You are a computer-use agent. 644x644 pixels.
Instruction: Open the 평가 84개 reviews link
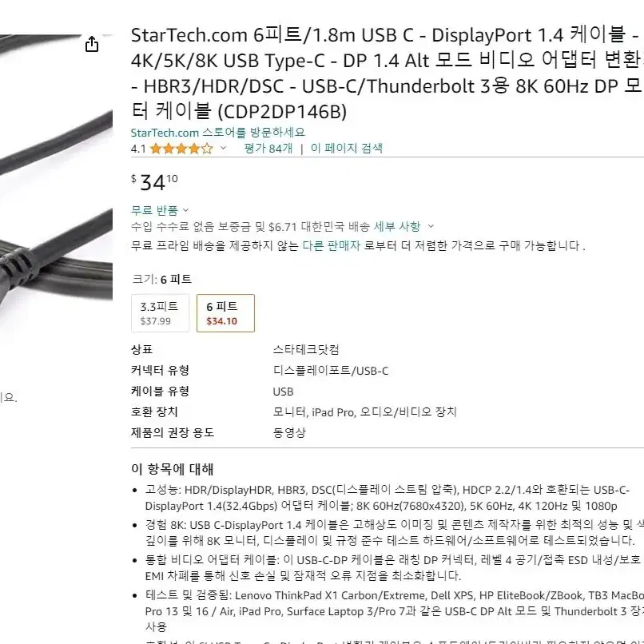click(268, 148)
